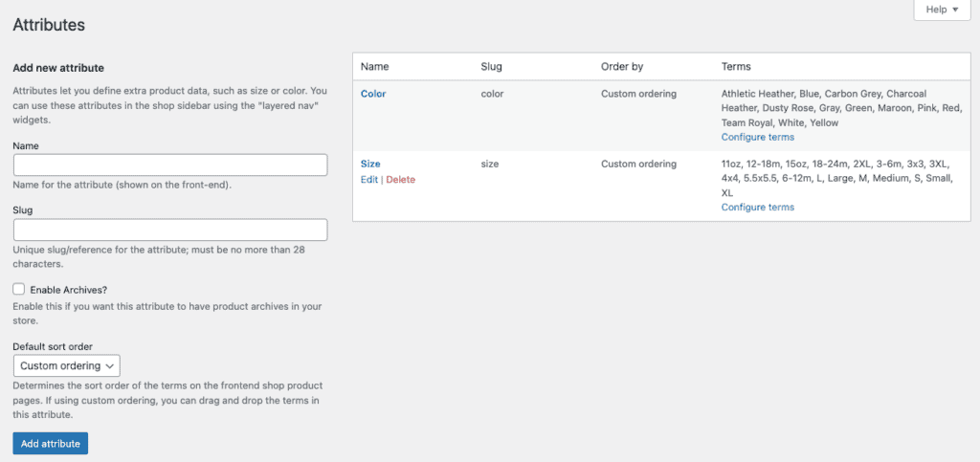Click the Name column header
The height and width of the screenshot is (462, 980).
point(374,67)
